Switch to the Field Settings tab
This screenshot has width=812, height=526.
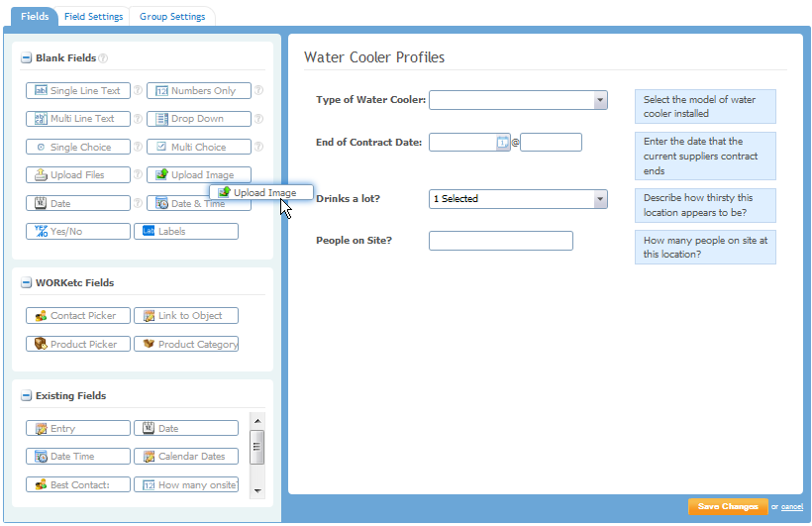[x=94, y=17]
